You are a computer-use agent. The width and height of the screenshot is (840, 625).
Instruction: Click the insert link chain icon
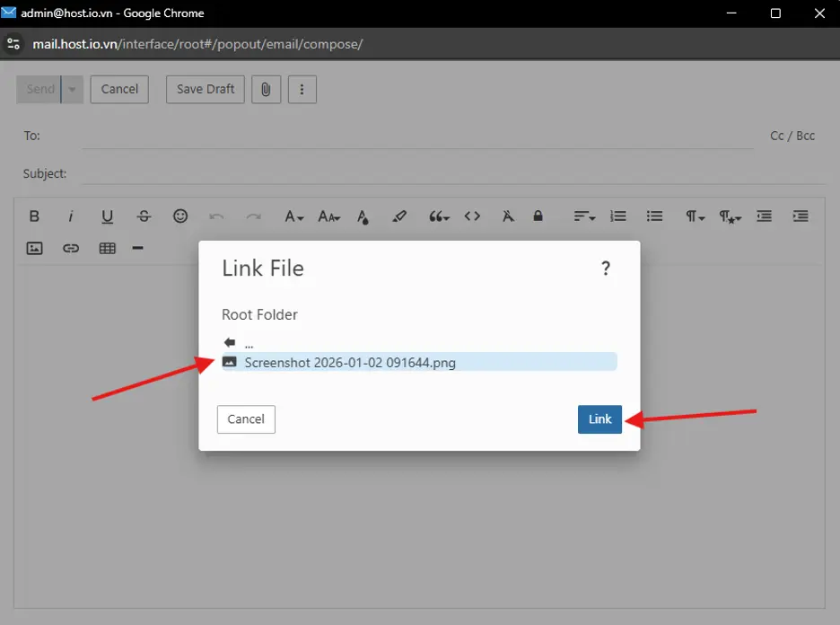tap(71, 248)
